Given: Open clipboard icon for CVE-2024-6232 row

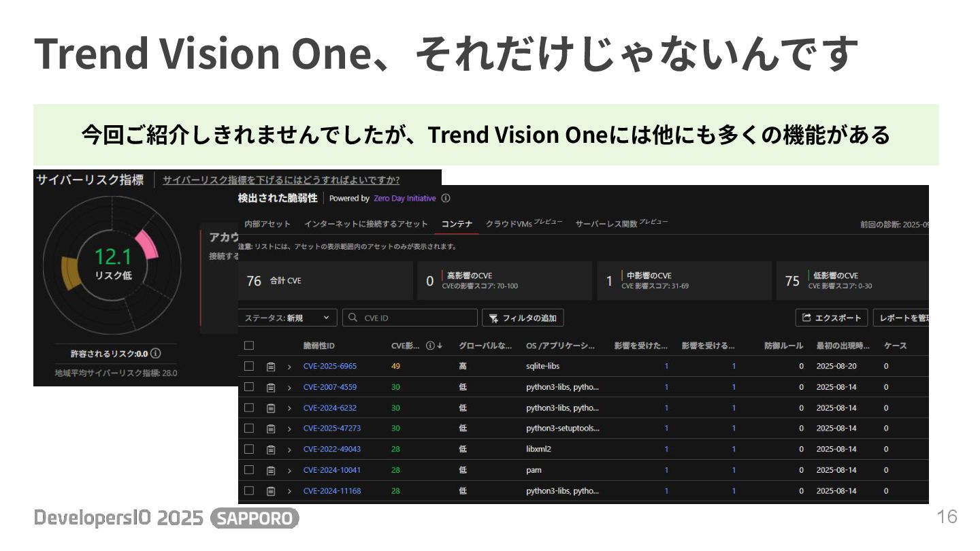Looking at the screenshot, I should pyautogui.click(x=271, y=408).
